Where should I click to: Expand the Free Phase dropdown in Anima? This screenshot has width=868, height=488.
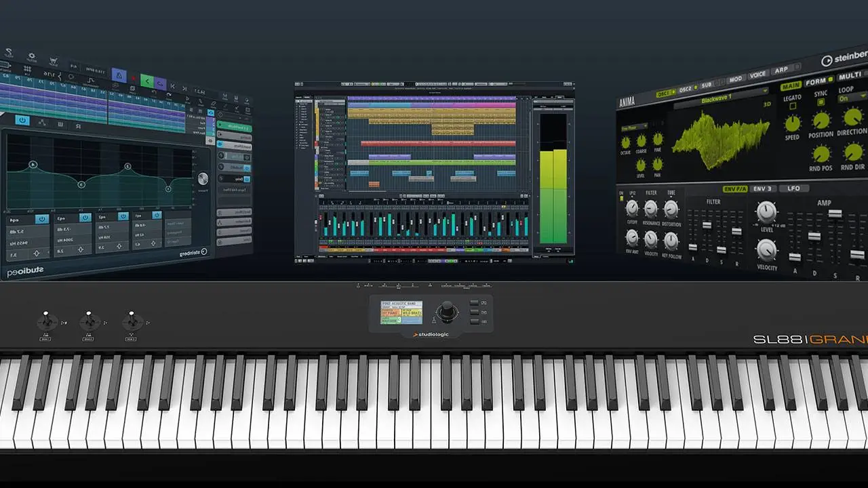(x=634, y=127)
